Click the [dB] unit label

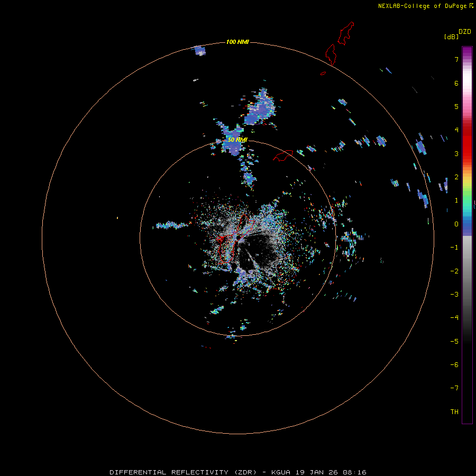coord(451,36)
